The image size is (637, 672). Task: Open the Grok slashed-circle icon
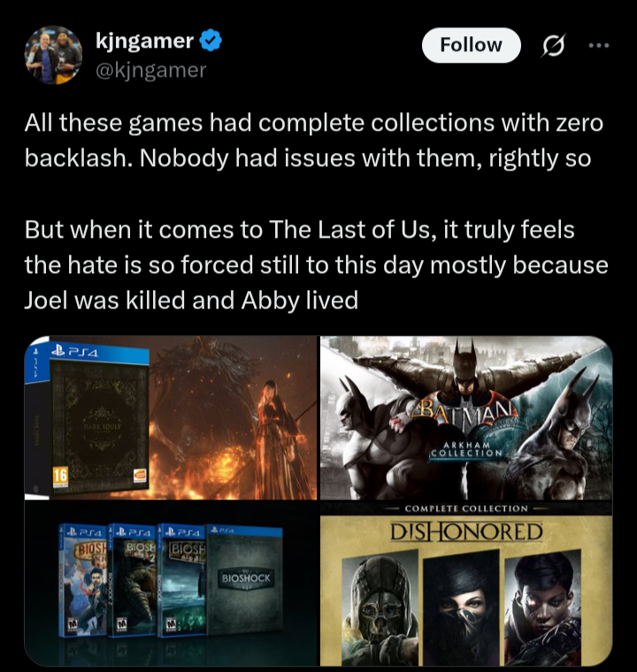pyautogui.click(x=554, y=45)
